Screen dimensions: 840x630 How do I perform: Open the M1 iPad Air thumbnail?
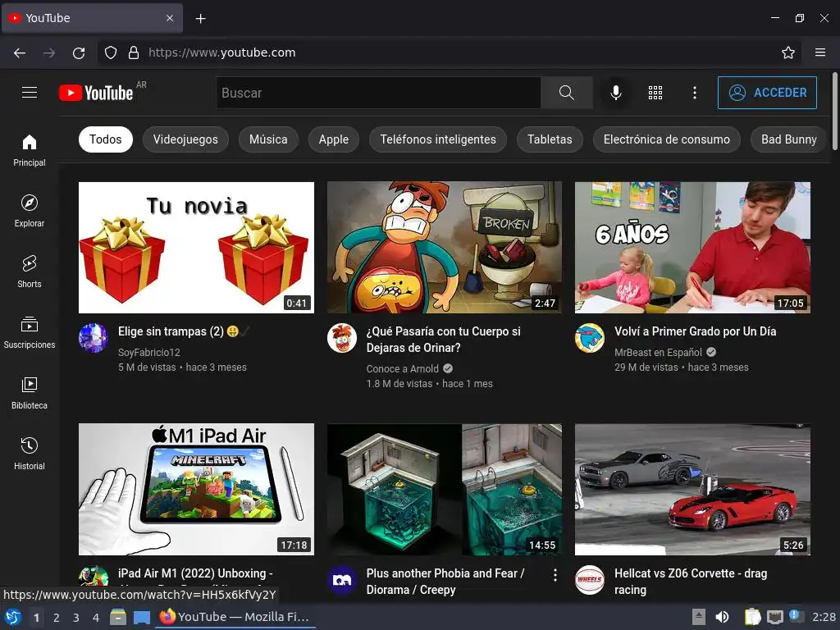(196, 489)
